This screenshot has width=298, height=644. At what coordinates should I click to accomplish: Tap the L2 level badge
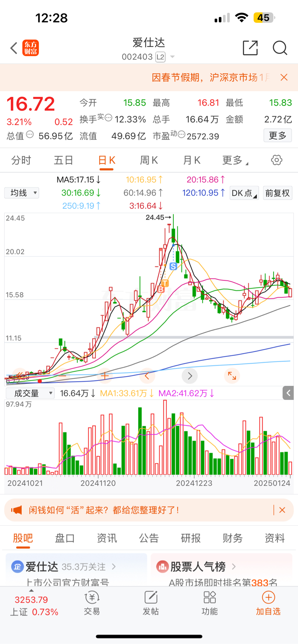[160, 57]
